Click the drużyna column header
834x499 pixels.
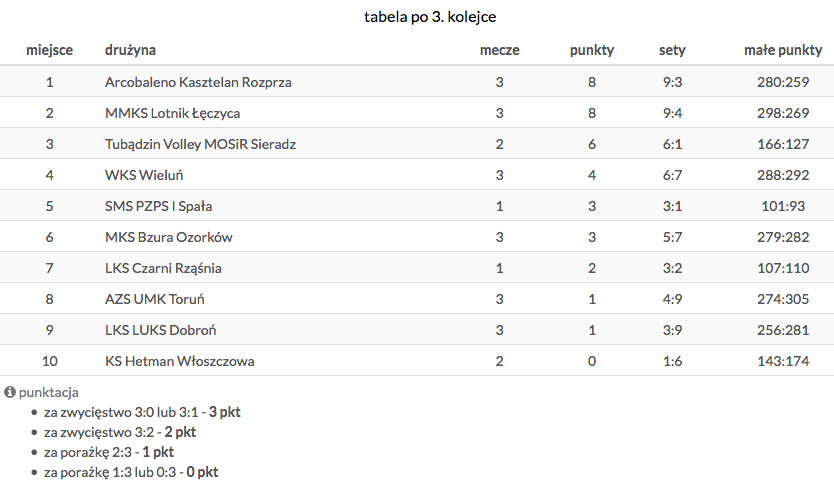pyautogui.click(x=130, y=50)
